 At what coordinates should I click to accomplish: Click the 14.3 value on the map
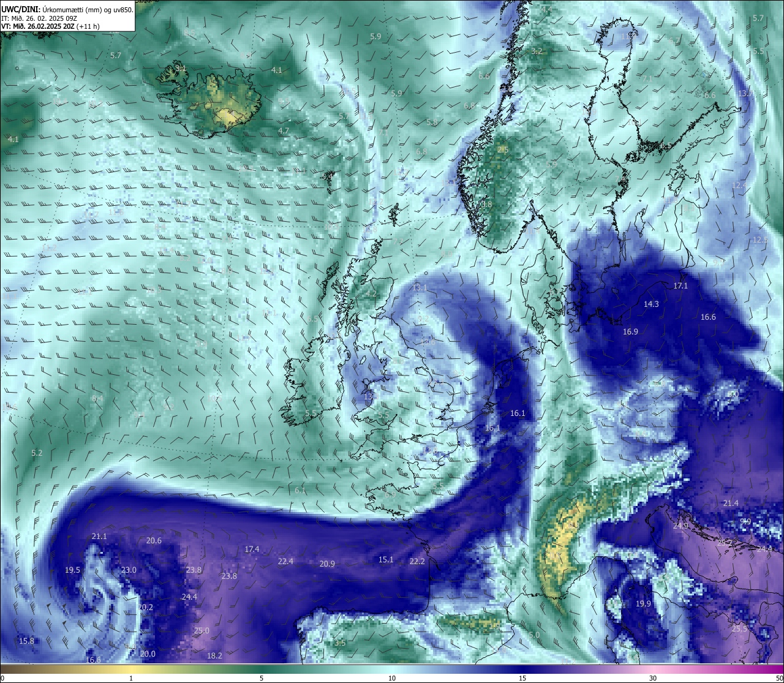(651, 304)
